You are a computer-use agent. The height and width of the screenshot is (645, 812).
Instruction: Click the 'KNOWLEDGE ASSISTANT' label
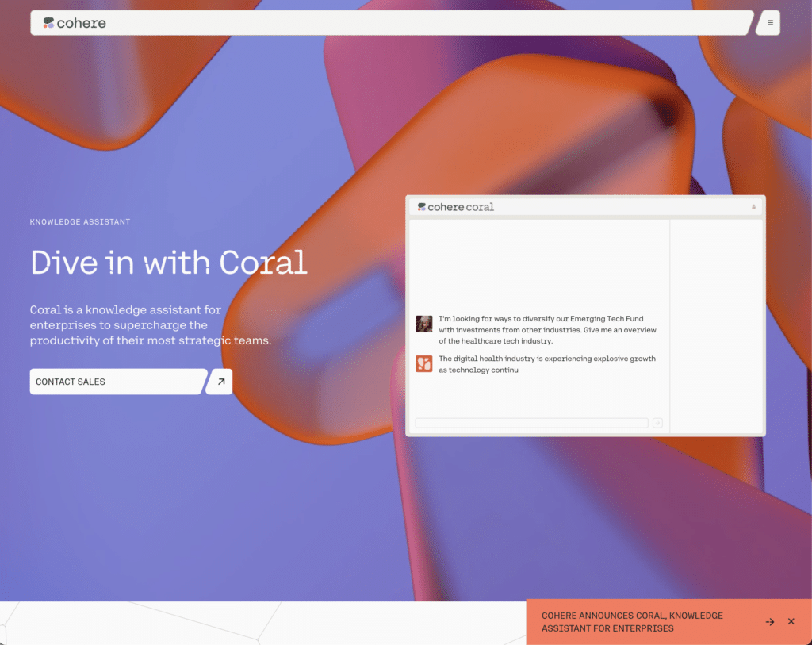tap(80, 221)
